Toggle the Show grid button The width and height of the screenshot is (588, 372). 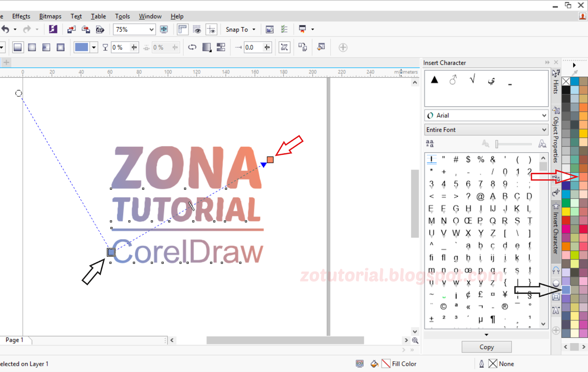tap(197, 29)
